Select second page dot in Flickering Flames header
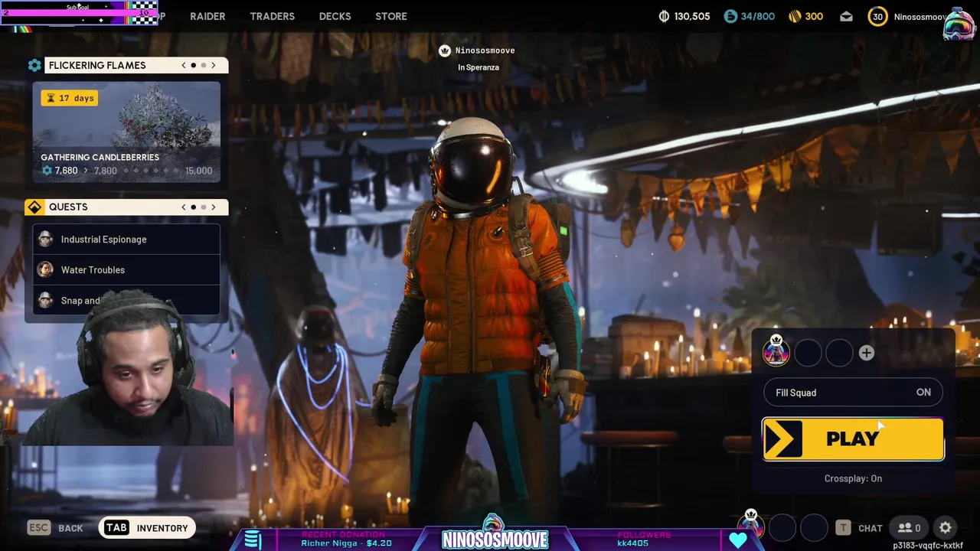This screenshot has width=980, height=551. [x=204, y=65]
